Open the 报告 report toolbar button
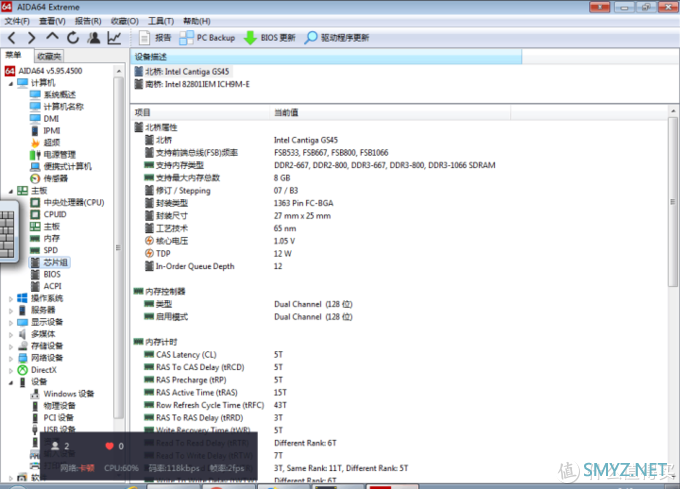680x489 pixels. click(155, 38)
